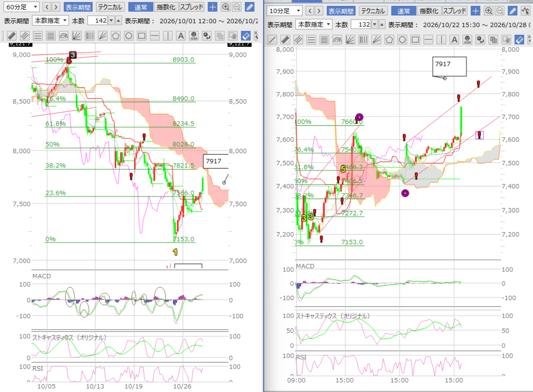
Task: Select the vertical line tool in right chart
Action: pos(441,40)
